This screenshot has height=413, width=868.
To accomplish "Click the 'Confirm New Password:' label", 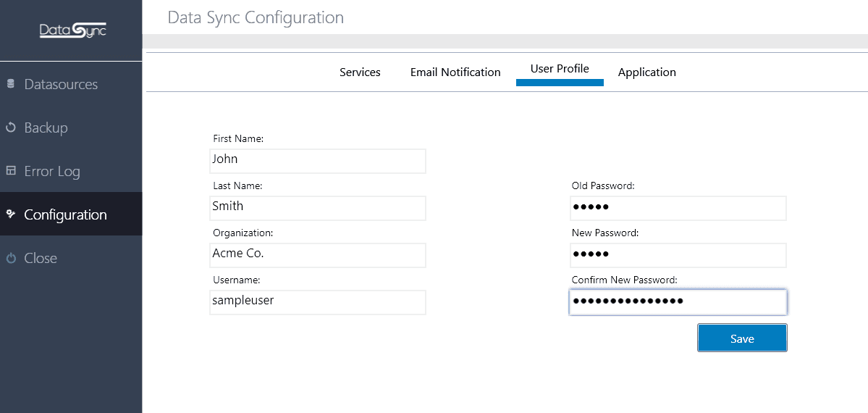I will tap(625, 280).
